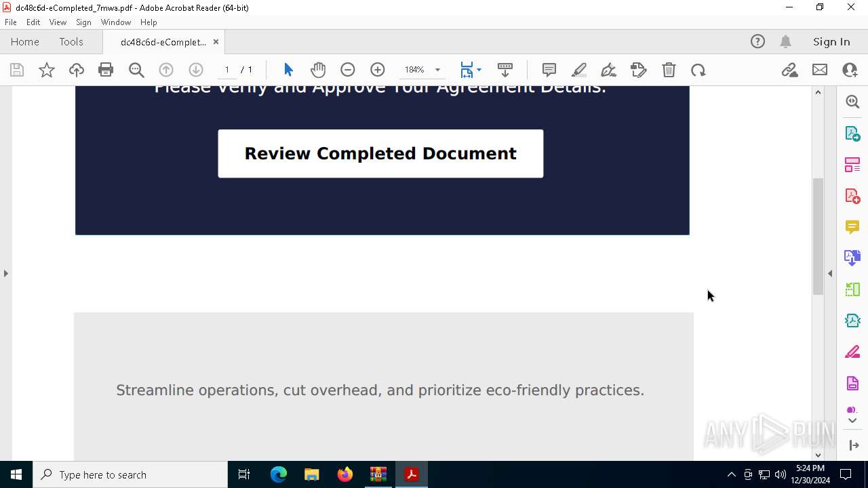Switch to the Home tab
Screen dimensions: 868x488
[x=25, y=41]
